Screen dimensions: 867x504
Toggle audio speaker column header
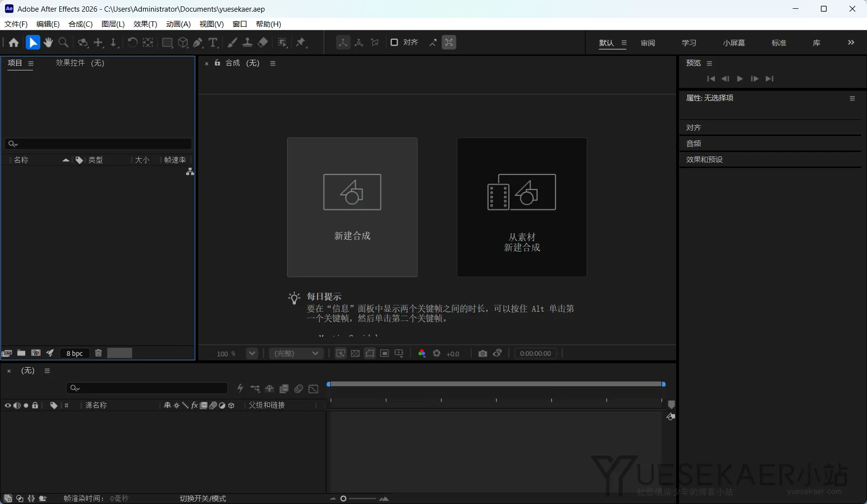(x=17, y=405)
